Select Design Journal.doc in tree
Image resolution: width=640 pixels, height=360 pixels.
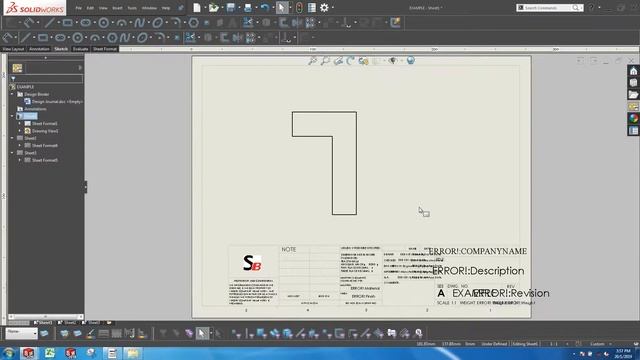(x=53, y=102)
